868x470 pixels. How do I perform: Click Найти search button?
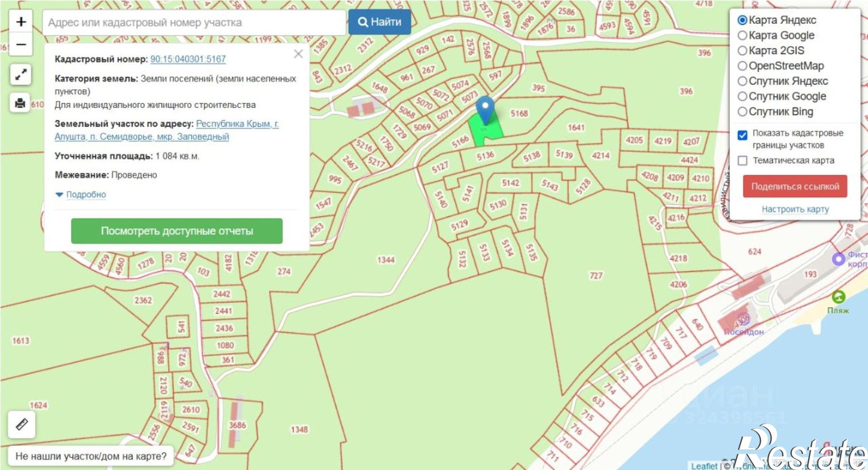(379, 22)
